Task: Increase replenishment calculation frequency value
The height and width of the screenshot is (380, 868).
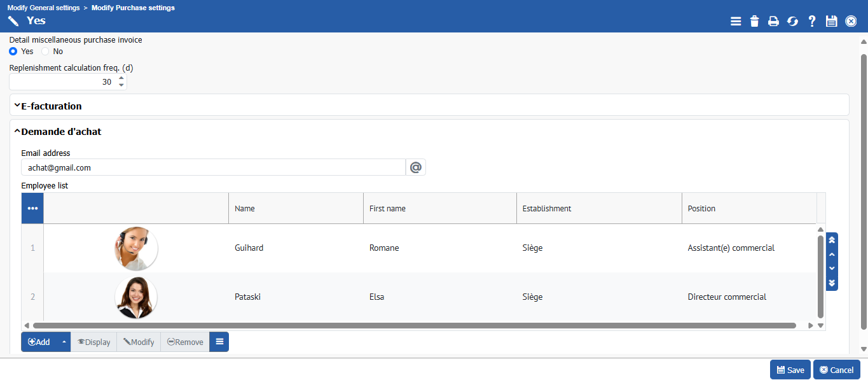Action: pyautogui.click(x=121, y=78)
